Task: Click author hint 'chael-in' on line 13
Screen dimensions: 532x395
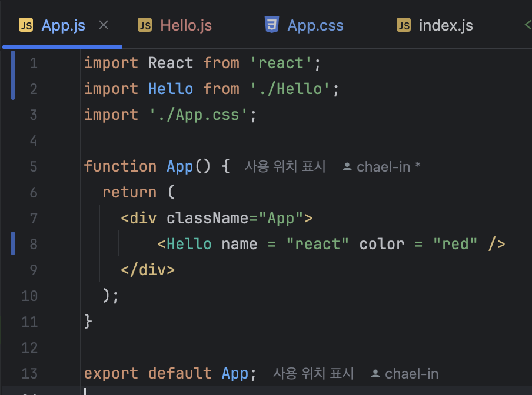Action: 411,374
